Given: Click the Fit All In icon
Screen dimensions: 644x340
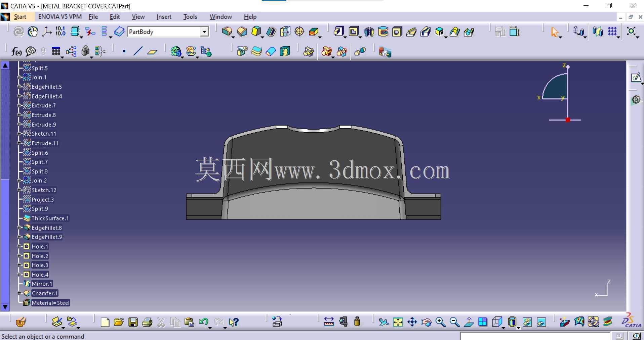Looking at the screenshot, I should [398, 322].
